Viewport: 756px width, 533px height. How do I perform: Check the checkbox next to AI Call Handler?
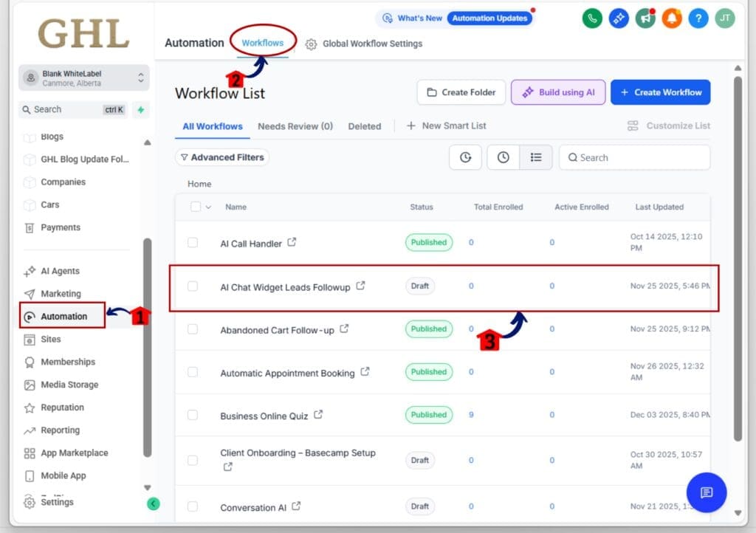pyautogui.click(x=193, y=242)
